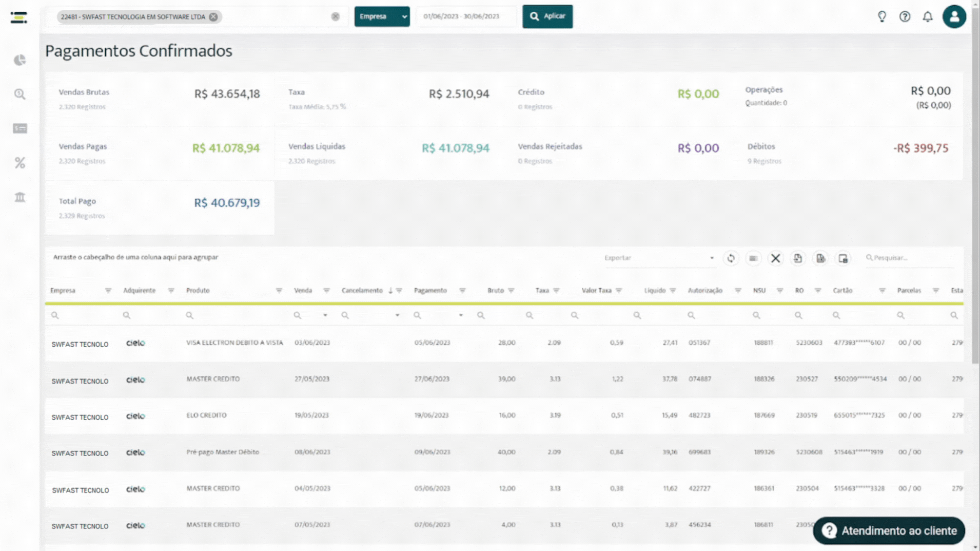The height and width of the screenshot is (551, 980).
Task: Open the Cancelamento column filter
Action: pyautogui.click(x=399, y=291)
